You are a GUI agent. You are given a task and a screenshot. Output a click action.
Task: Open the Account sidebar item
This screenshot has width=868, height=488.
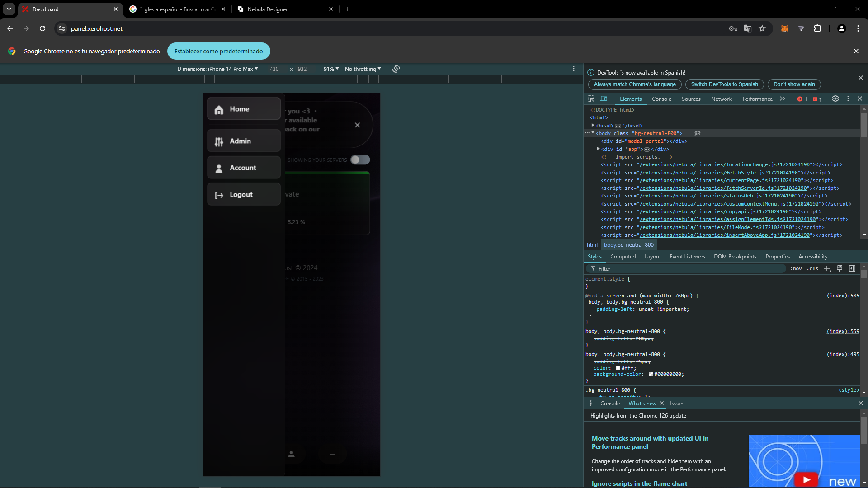244,168
